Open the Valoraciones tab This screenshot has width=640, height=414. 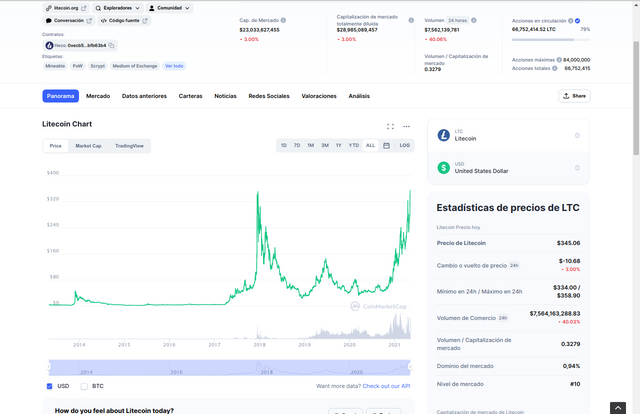click(319, 96)
